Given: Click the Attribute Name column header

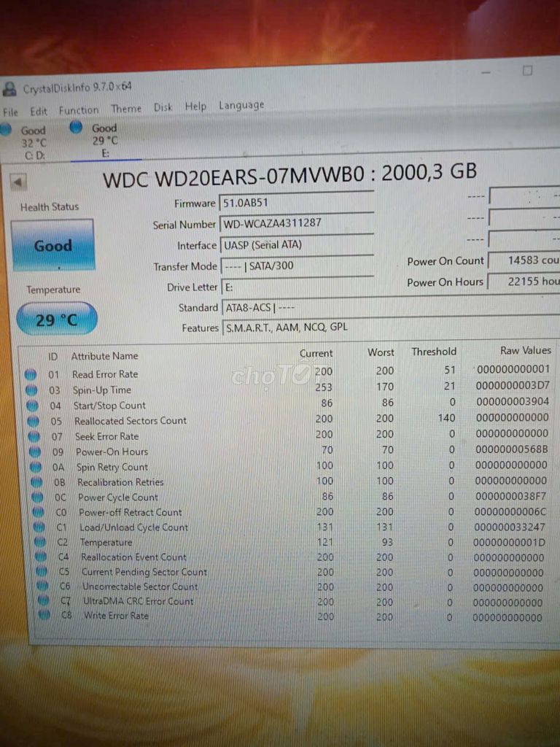Looking at the screenshot, I should click(x=104, y=356).
